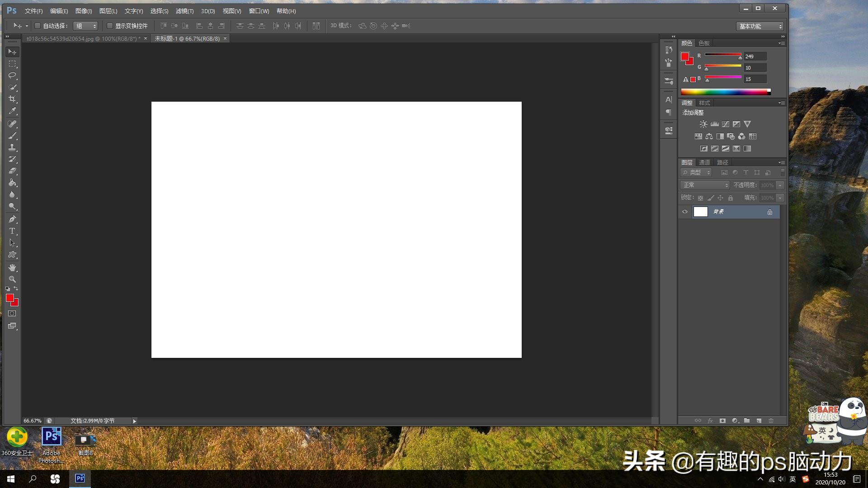
Task: Open the 正常 blend mode dropdown
Action: tap(705, 185)
